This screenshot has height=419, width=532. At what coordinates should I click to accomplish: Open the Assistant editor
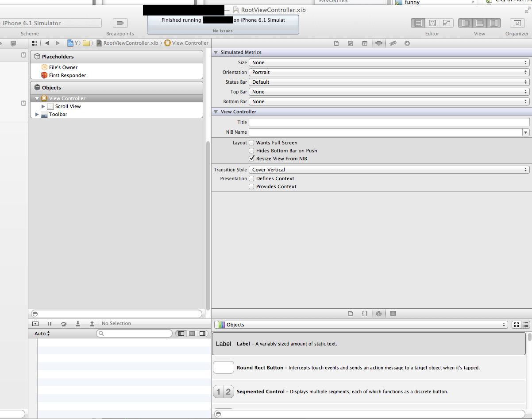tap(432, 23)
